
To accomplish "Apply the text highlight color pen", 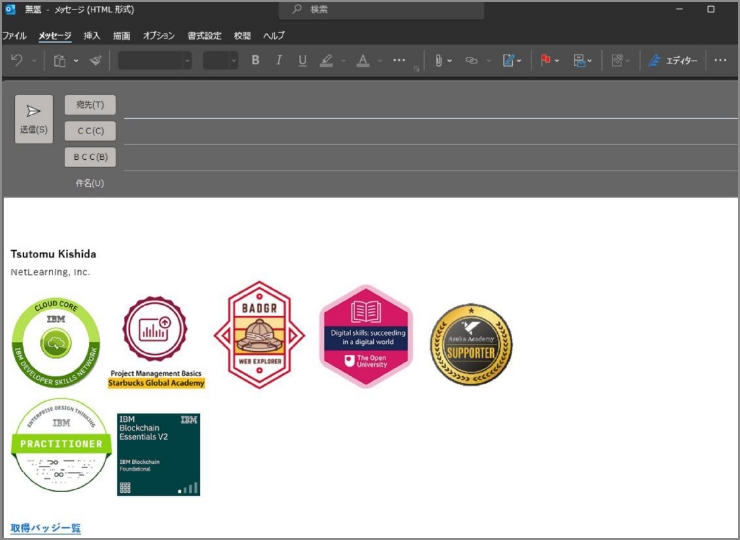I will [x=326, y=60].
